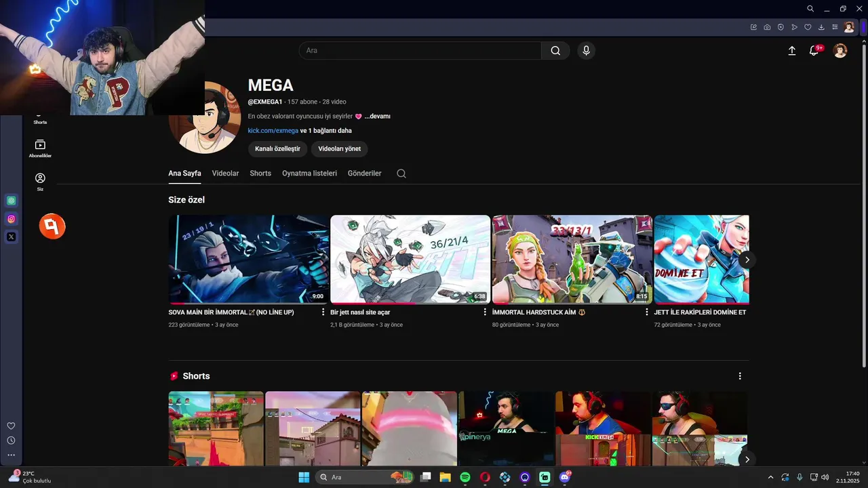This screenshot has width=868, height=488.
Task: Click the ve 1 bağlantı daha link
Action: [326, 131]
